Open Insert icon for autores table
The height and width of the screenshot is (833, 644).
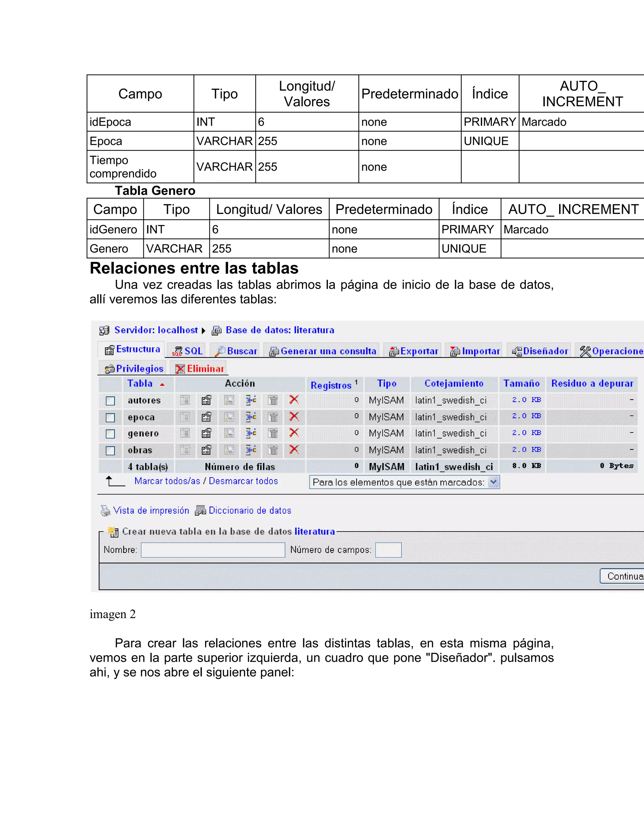pyautogui.click(x=251, y=400)
